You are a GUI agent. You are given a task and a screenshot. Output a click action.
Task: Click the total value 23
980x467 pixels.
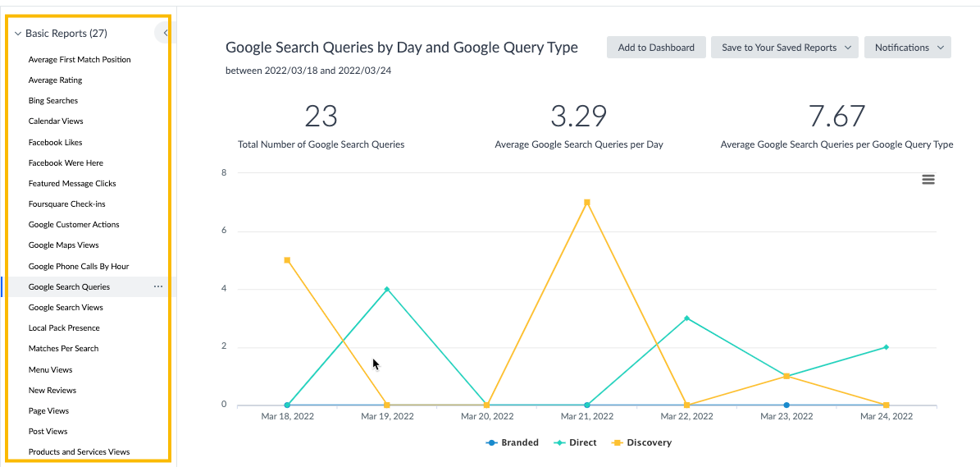(x=321, y=117)
